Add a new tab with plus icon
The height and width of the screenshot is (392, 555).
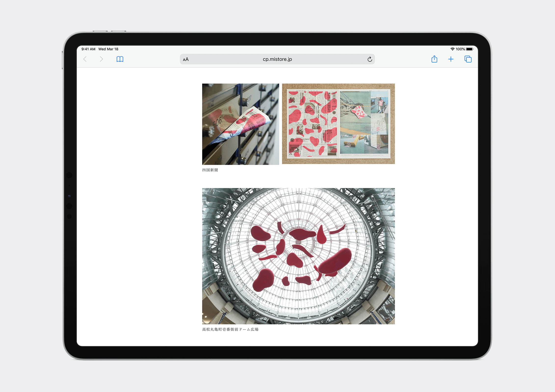tap(451, 59)
